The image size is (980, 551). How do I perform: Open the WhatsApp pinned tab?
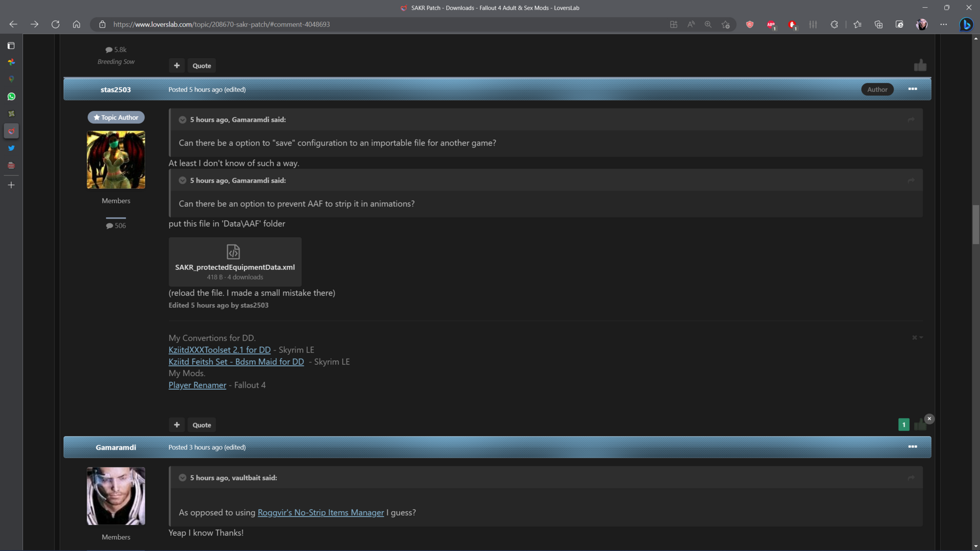point(11,96)
